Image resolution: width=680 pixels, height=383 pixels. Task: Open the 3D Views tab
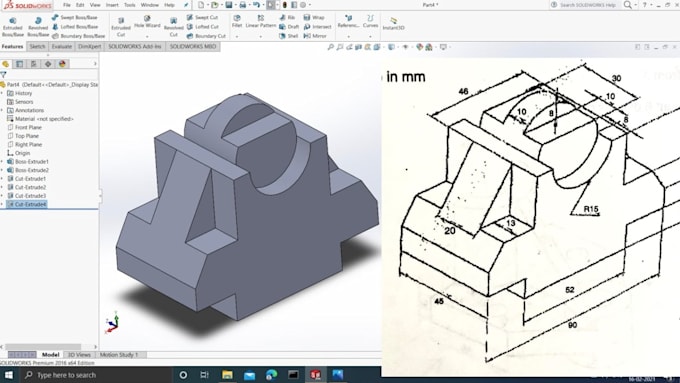click(79, 355)
